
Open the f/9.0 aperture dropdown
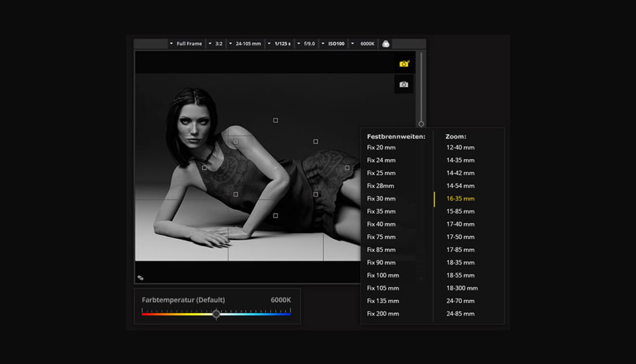click(306, 44)
